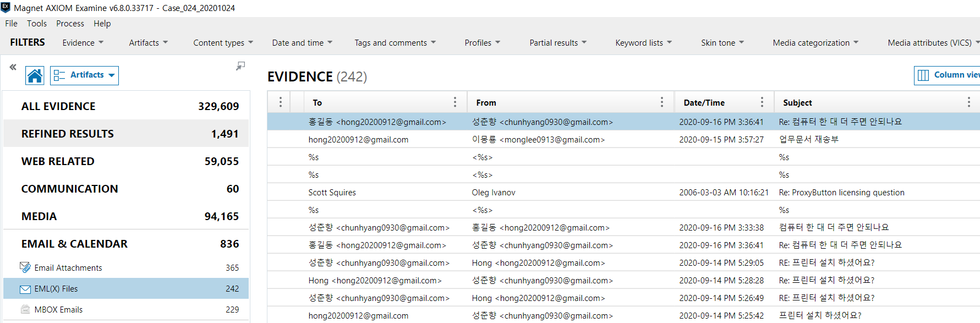Expand the Partial results filter
980x323 pixels.
point(558,43)
